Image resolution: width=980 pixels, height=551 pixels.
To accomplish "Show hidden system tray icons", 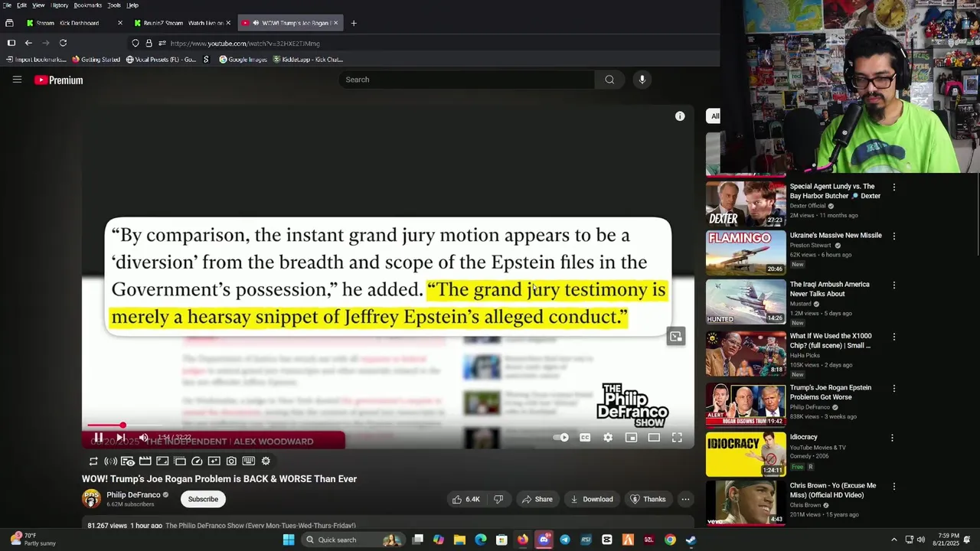I will coord(893,540).
